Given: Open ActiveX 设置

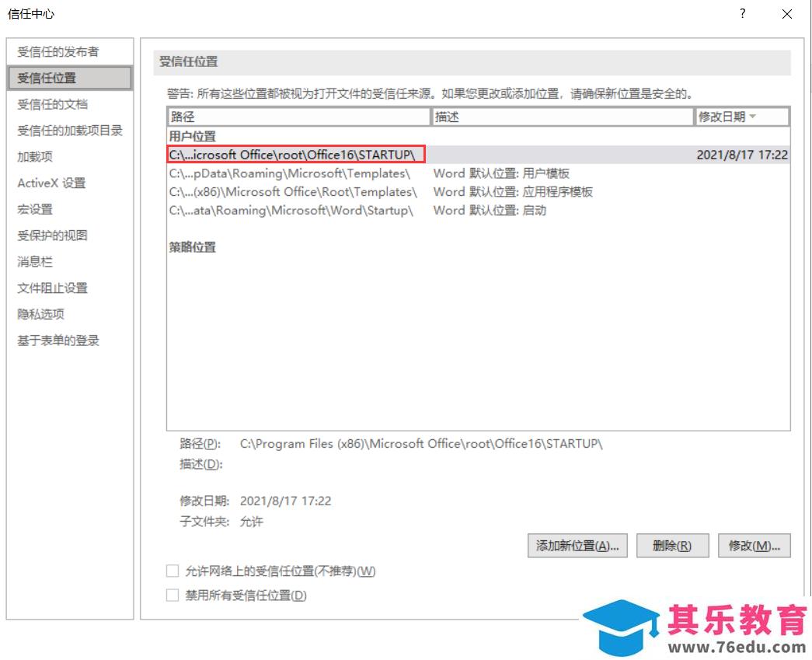Looking at the screenshot, I should click(51, 183).
